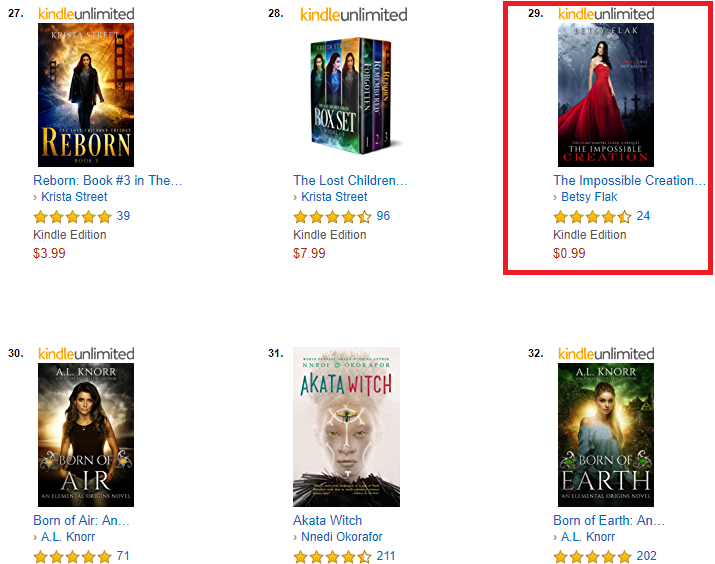Screen dimensions: 715x564
Task: Click the Kindle Unlimited logo above Born of Earth
Action: 606,354
